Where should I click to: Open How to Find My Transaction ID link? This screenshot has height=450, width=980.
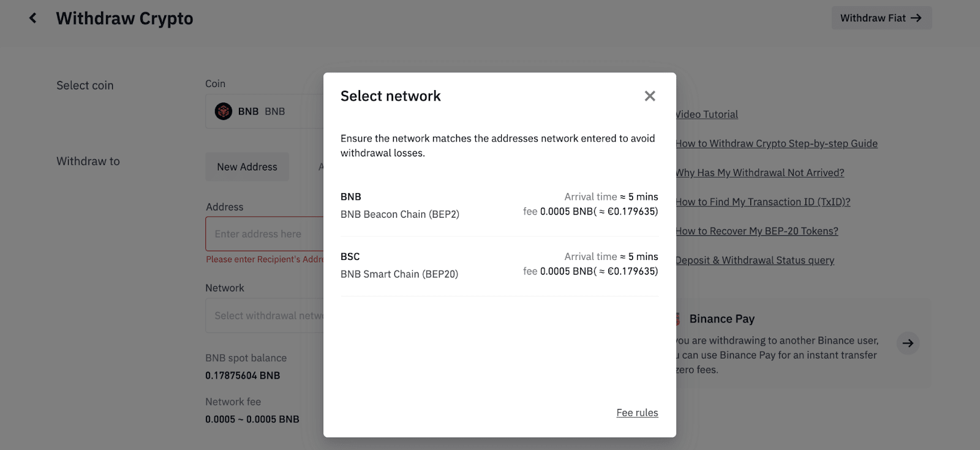pyautogui.click(x=763, y=202)
